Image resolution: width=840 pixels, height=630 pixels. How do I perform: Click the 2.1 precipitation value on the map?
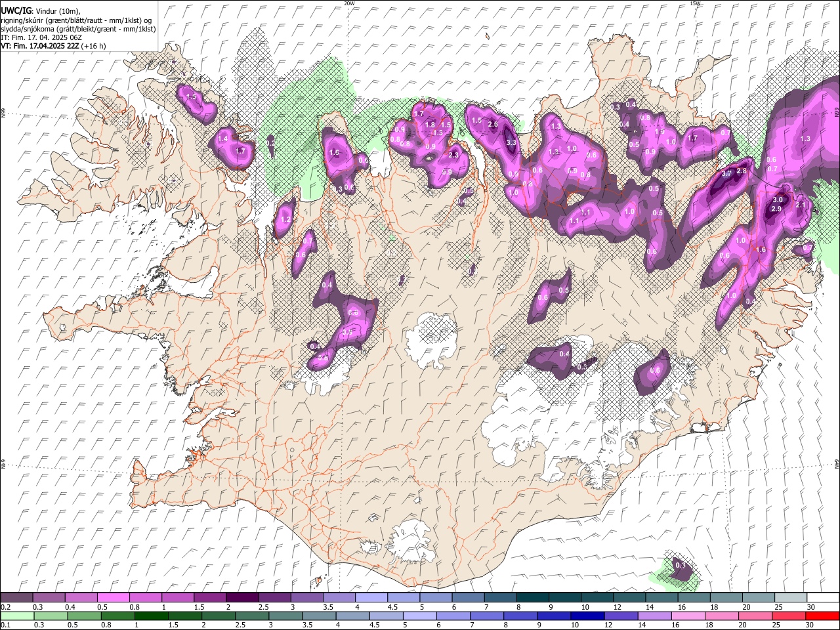(801, 205)
